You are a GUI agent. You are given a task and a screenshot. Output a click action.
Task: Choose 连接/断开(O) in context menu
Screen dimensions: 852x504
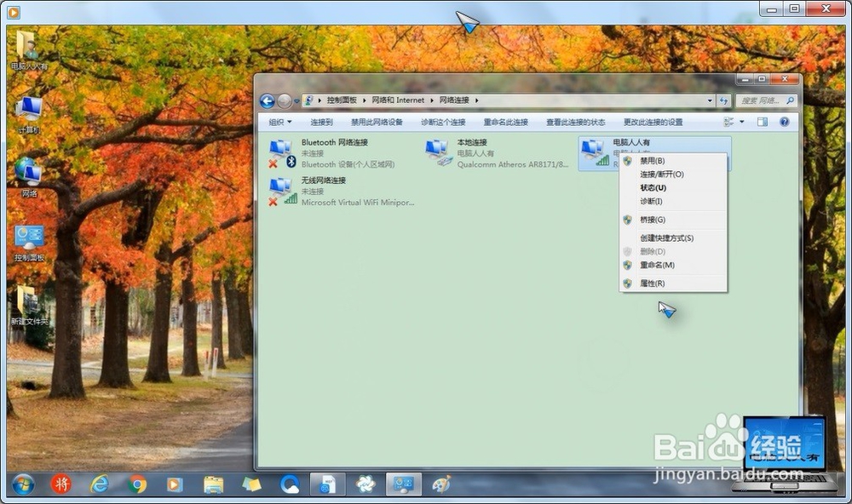(x=673, y=175)
